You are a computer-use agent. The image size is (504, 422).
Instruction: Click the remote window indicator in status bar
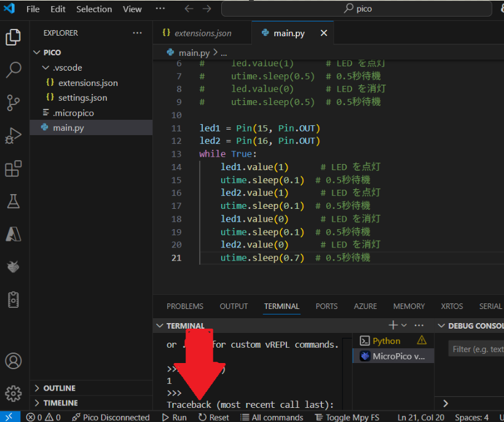pyautogui.click(x=10, y=417)
